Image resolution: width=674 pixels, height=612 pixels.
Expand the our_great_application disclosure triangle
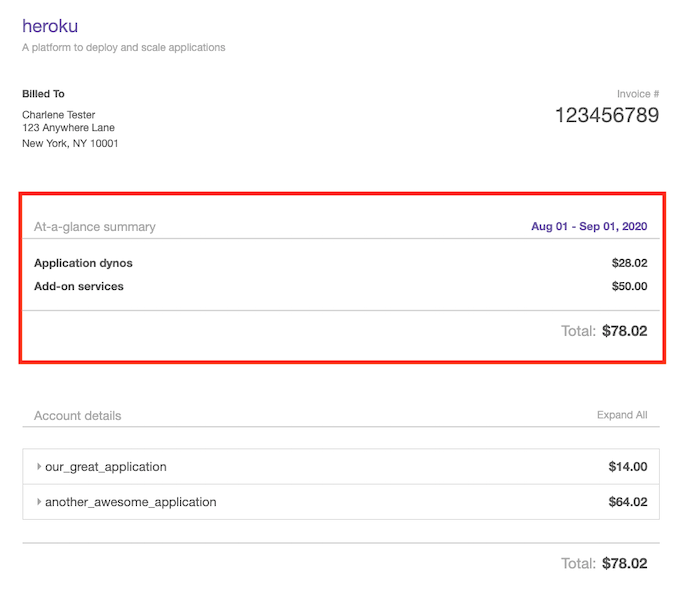[x=39, y=467]
